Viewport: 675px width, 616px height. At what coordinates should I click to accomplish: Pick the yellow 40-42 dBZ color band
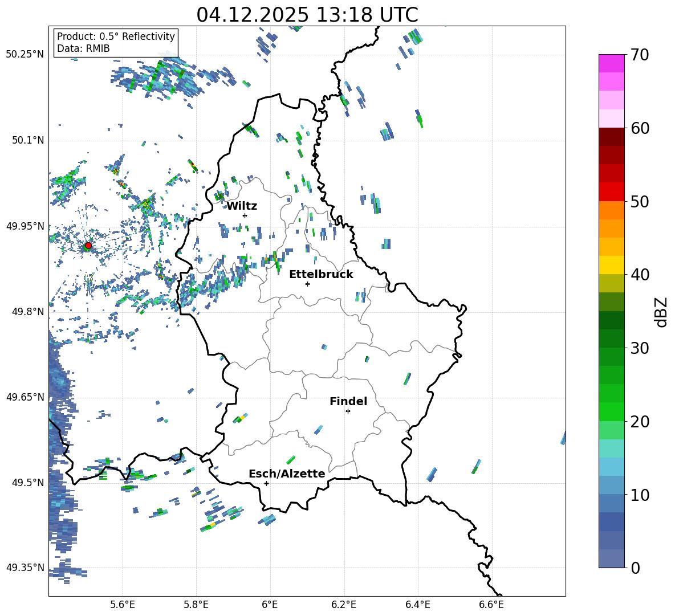click(612, 265)
